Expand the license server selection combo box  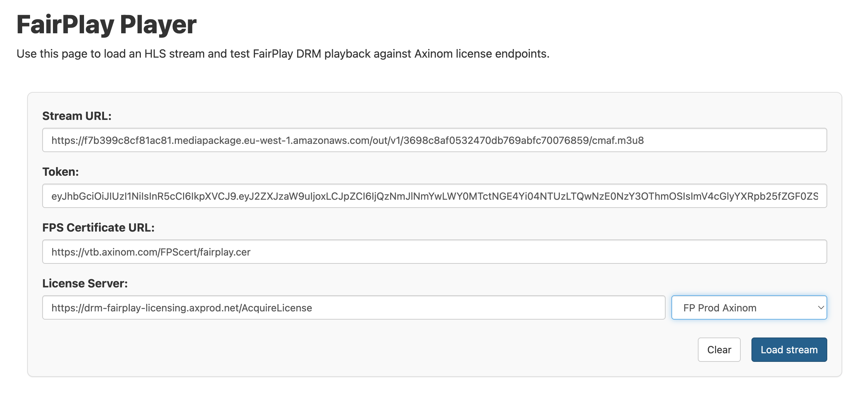click(749, 307)
